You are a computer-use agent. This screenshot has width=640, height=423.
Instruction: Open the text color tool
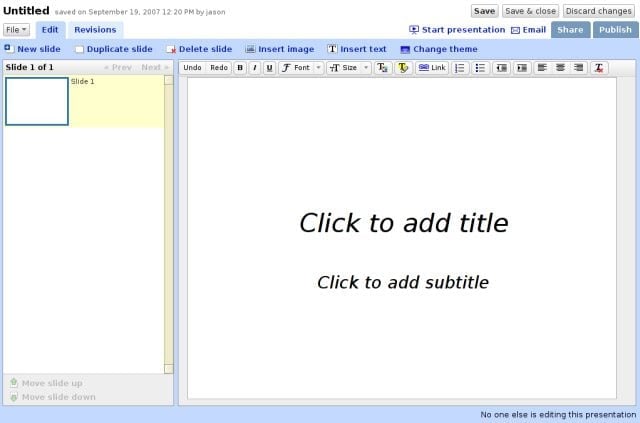click(383, 68)
